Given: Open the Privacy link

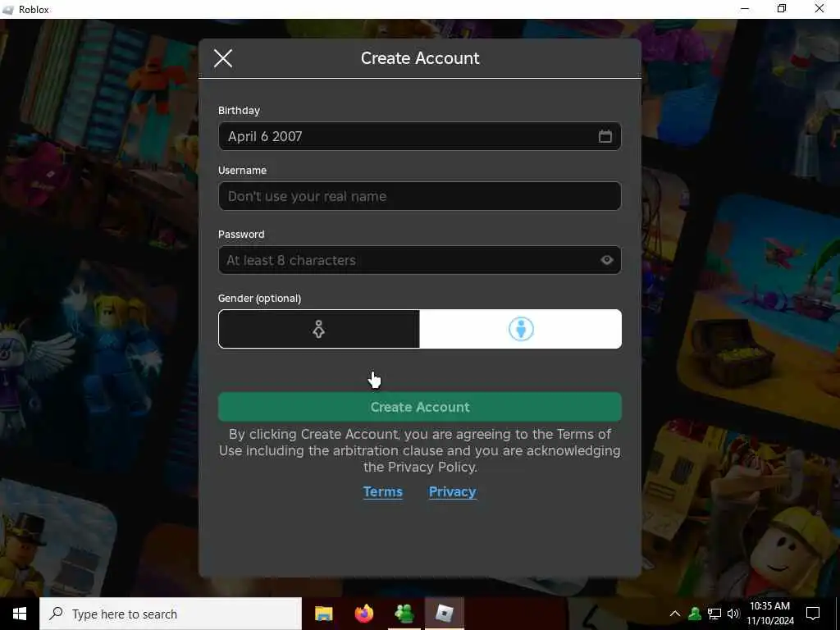Looking at the screenshot, I should coord(453,492).
